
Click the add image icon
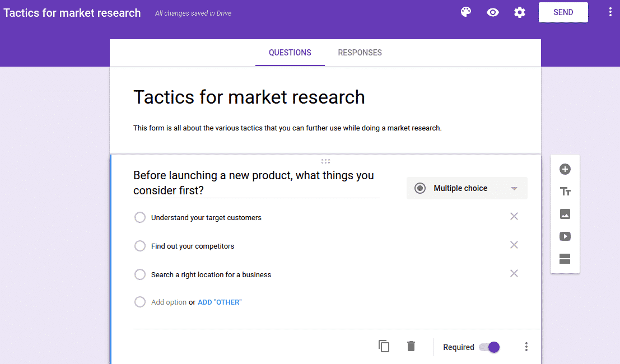click(x=565, y=214)
